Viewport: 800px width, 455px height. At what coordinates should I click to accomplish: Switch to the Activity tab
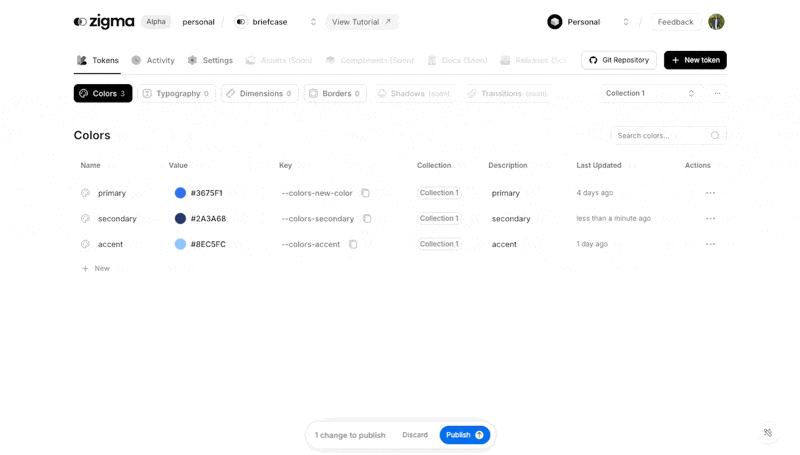click(x=153, y=60)
